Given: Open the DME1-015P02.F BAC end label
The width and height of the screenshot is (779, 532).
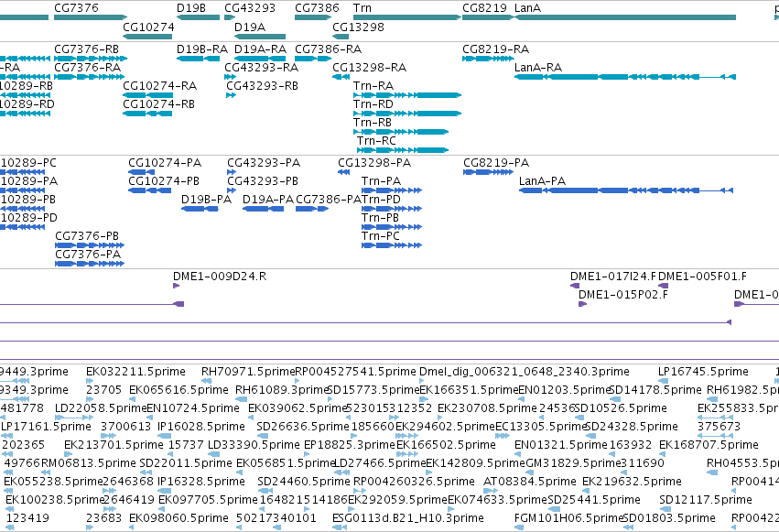Looking at the screenshot, I should pos(623,295).
